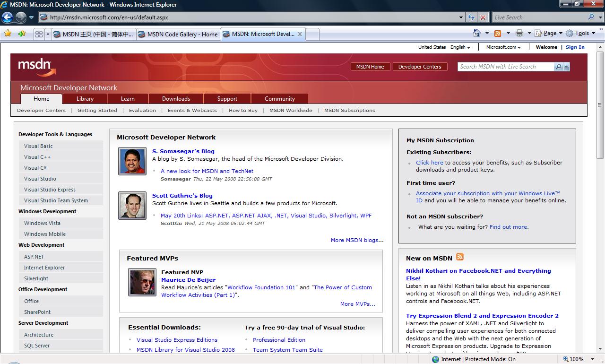
Task: Click the Live Search magnifier icon
Action: (591, 17)
